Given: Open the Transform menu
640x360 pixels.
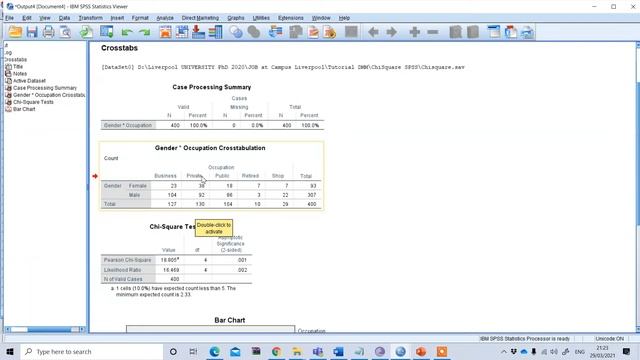Looking at the screenshot, I should (90, 18).
